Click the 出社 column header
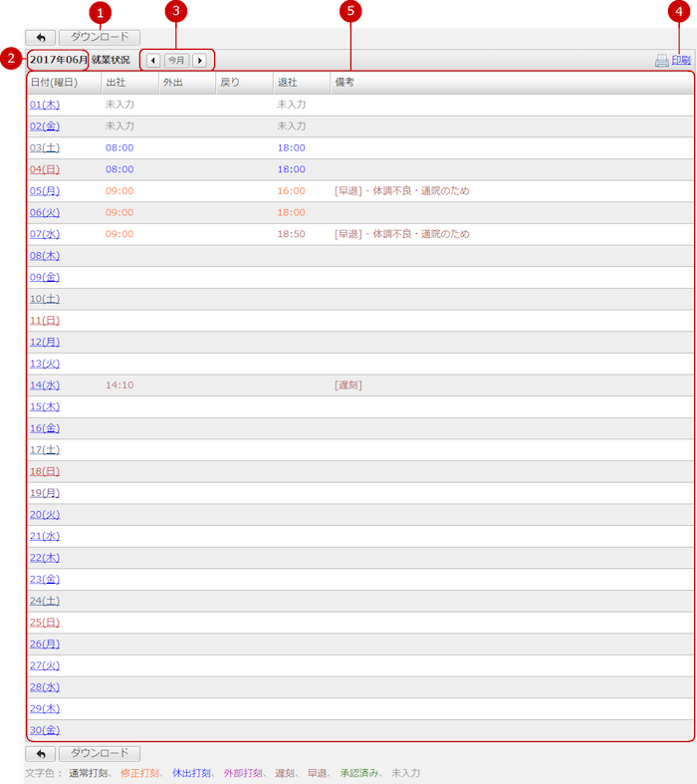Viewport: 697px width, 784px height. [x=116, y=83]
